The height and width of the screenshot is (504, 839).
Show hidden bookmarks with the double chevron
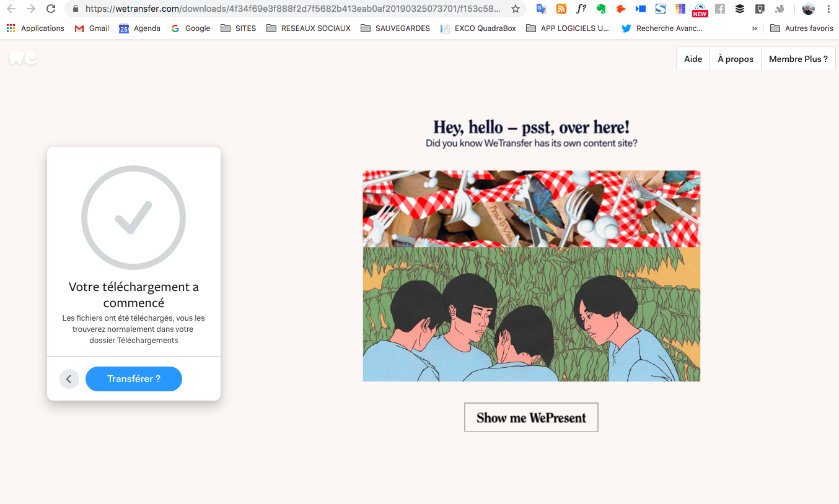tap(754, 28)
